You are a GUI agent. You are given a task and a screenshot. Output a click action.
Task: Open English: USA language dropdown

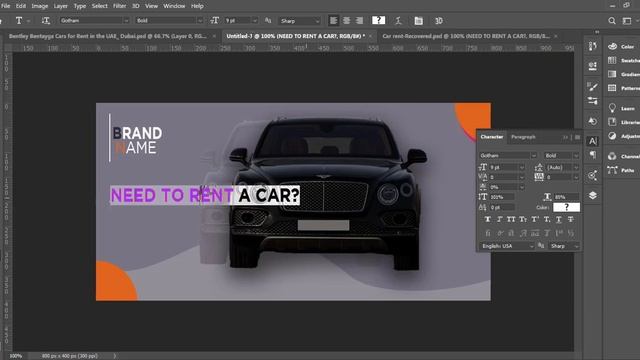[507, 246]
